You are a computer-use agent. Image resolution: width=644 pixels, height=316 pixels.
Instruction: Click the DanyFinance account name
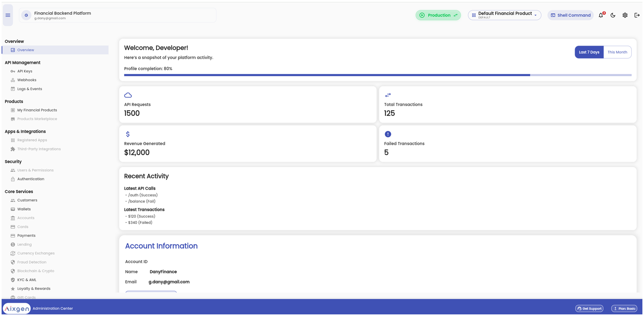click(x=163, y=272)
